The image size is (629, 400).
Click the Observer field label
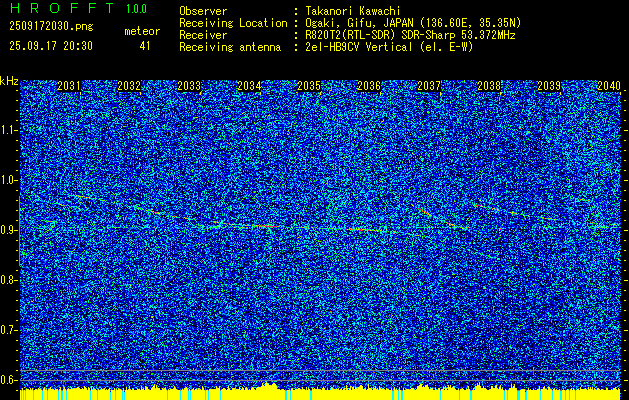click(x=203, y=11)
